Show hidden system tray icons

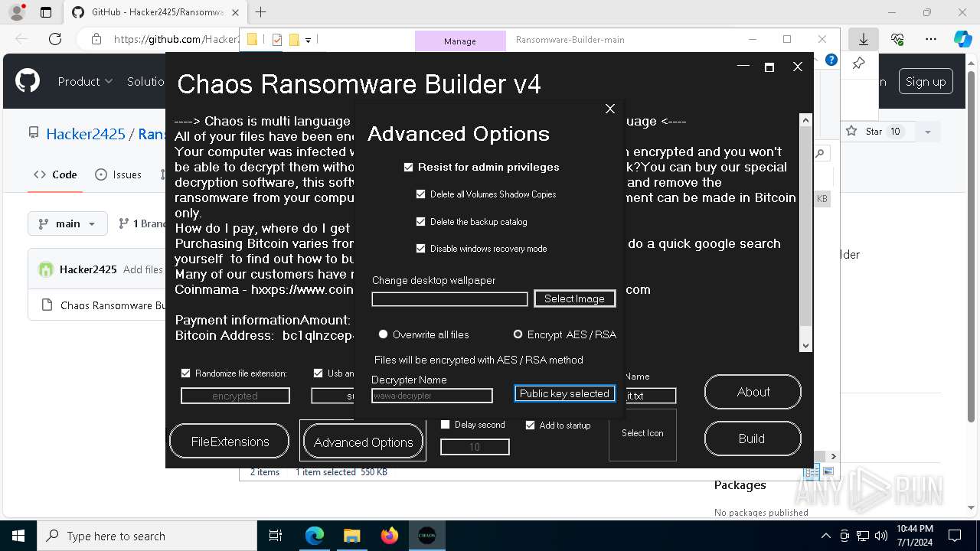[825, 536]
